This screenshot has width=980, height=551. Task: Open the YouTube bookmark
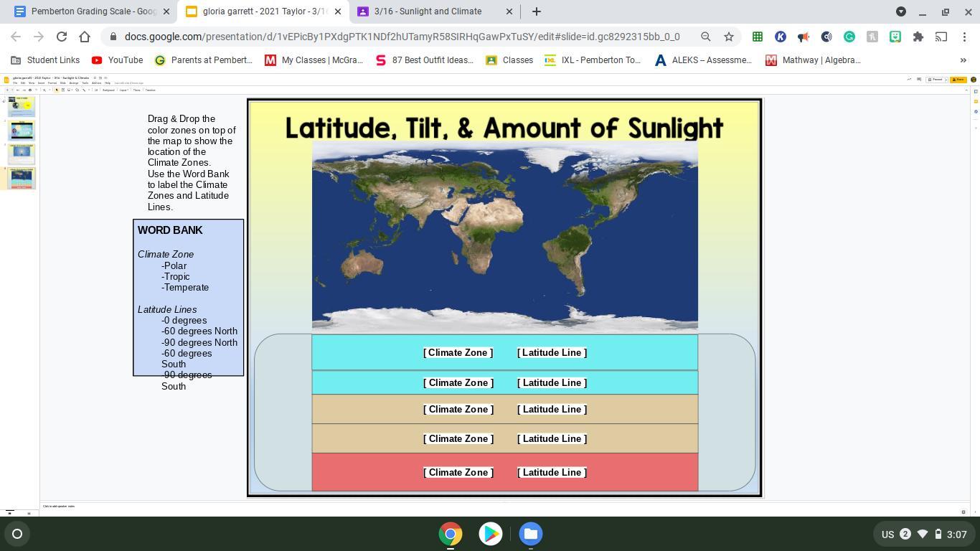coord(117,60)
